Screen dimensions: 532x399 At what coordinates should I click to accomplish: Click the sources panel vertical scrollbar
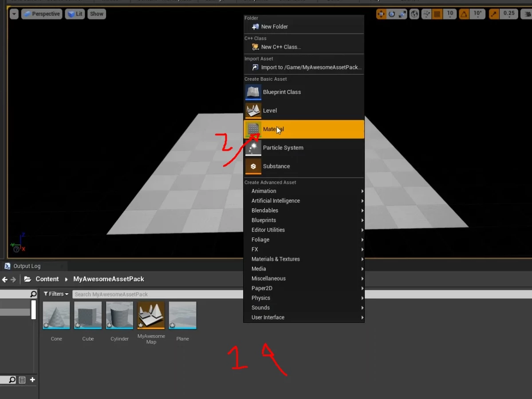(34, 309)
